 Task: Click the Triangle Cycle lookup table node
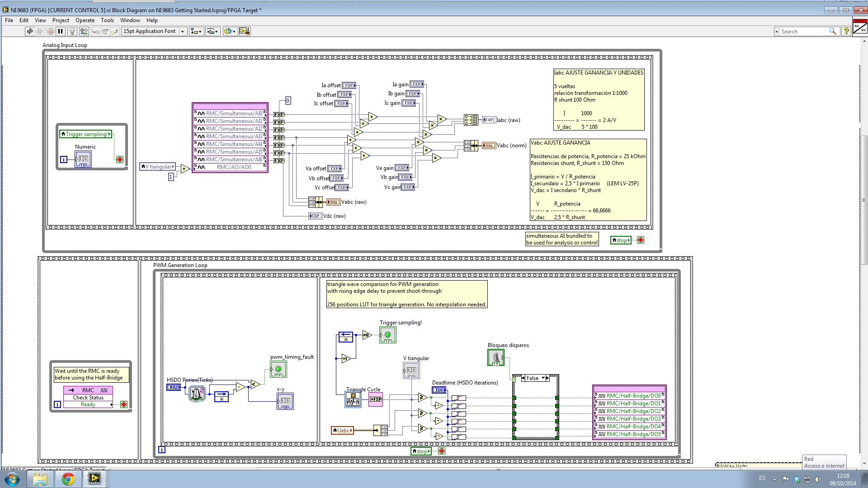[353, 399]
